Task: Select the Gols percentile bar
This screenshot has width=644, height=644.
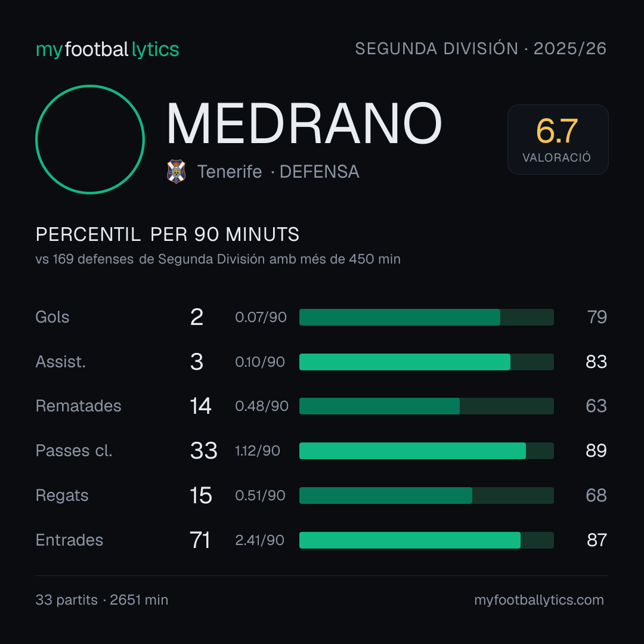Action: 426,317
